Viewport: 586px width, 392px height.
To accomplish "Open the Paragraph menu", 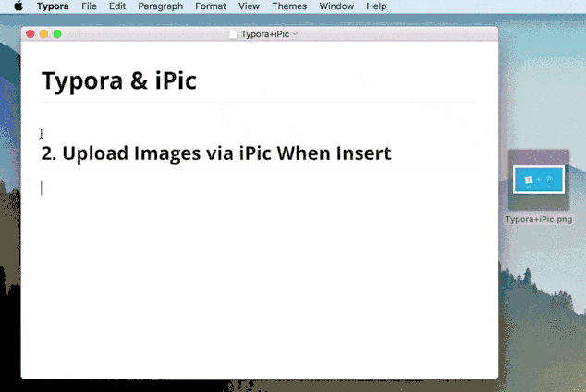I will pos(160,6).
